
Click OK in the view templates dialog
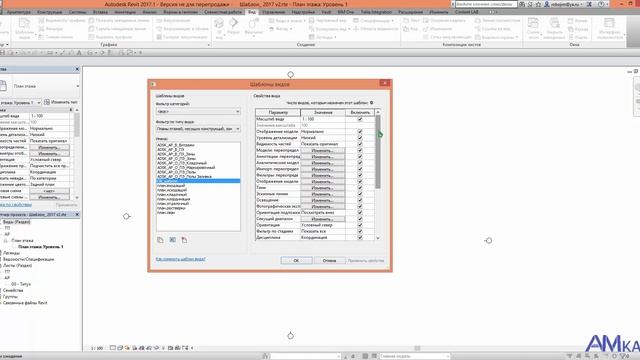(x=296, y=260)
